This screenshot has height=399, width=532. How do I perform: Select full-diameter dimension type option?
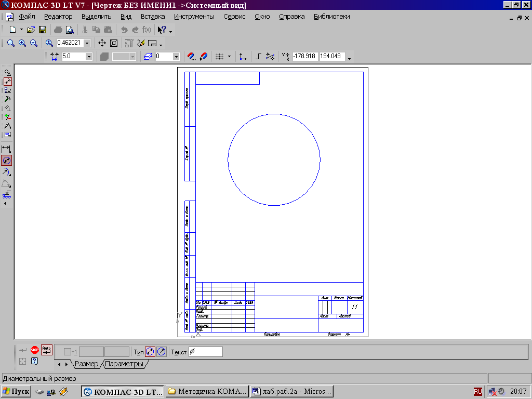(150, 352)
